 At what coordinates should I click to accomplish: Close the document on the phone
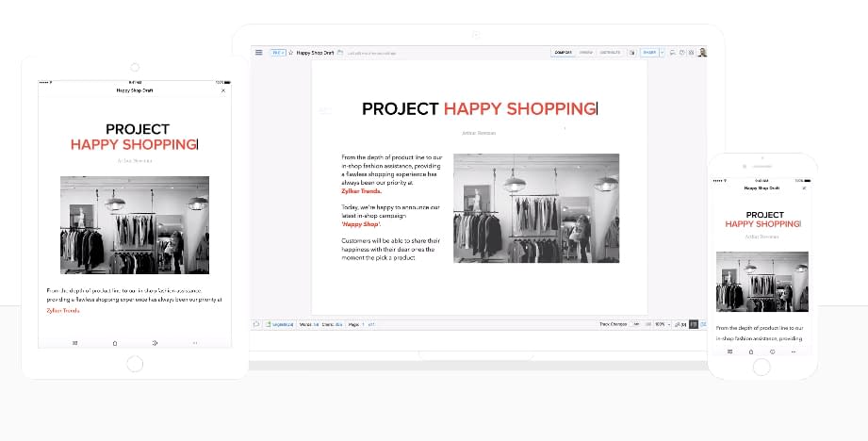pyautogui.click(x=804, y=188)
